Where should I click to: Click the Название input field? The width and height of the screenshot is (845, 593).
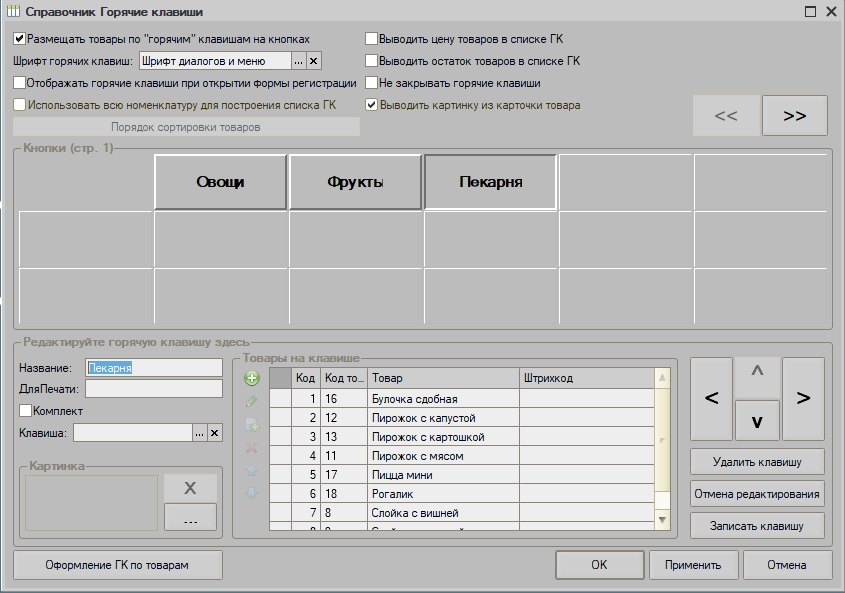coord(154,368)
